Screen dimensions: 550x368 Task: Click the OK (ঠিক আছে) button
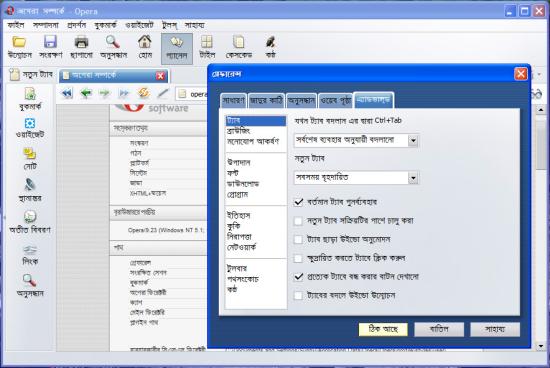click(383, 330)
